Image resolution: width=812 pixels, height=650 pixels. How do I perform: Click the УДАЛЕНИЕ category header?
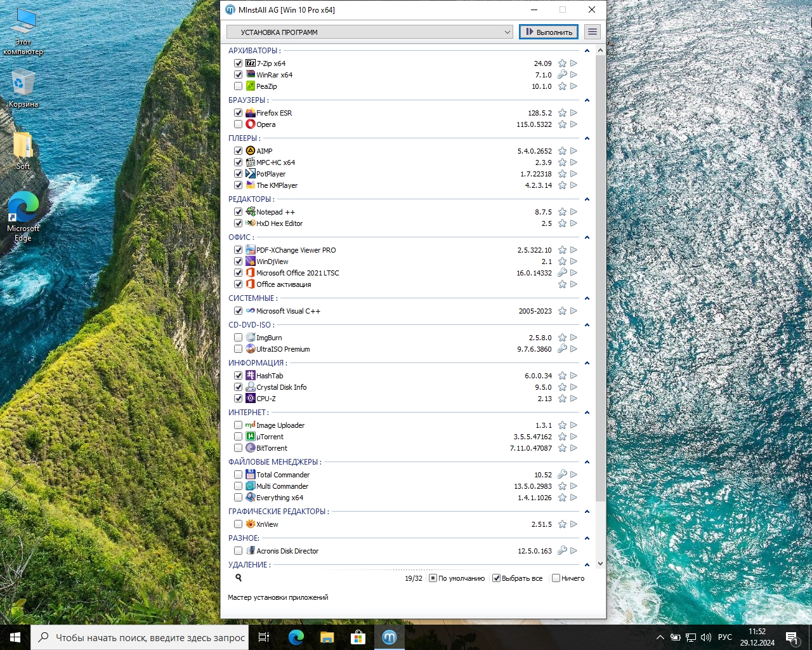pos(249,565)
